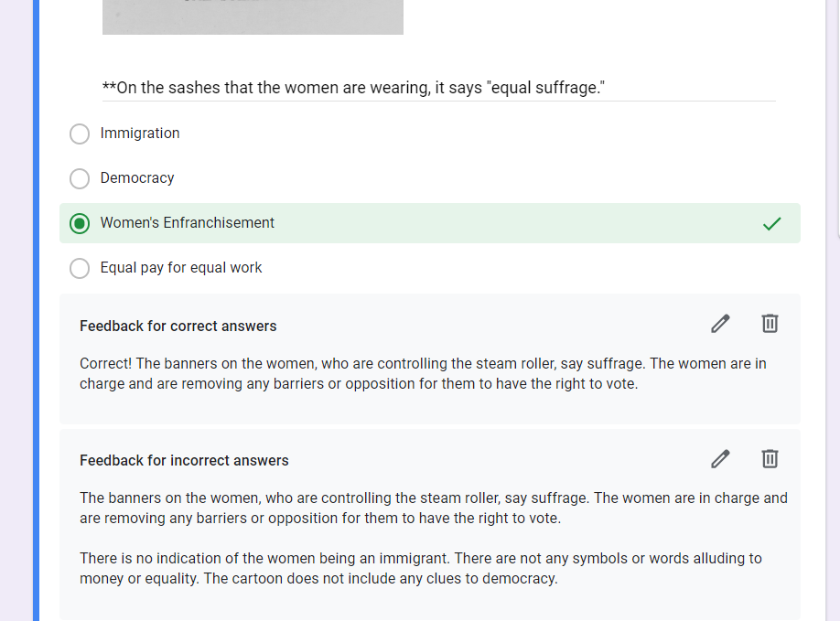This screenshot has width=840, height=621.
Task: Click the "Feedback for correct answers" heading
Action: point(178,326)
